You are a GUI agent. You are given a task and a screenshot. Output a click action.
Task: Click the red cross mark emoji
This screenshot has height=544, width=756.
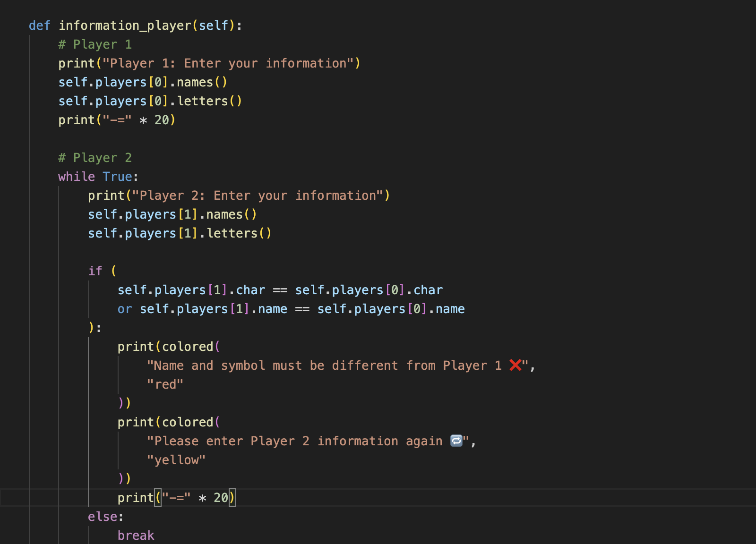pyautogui.click(x=515, y=365)
